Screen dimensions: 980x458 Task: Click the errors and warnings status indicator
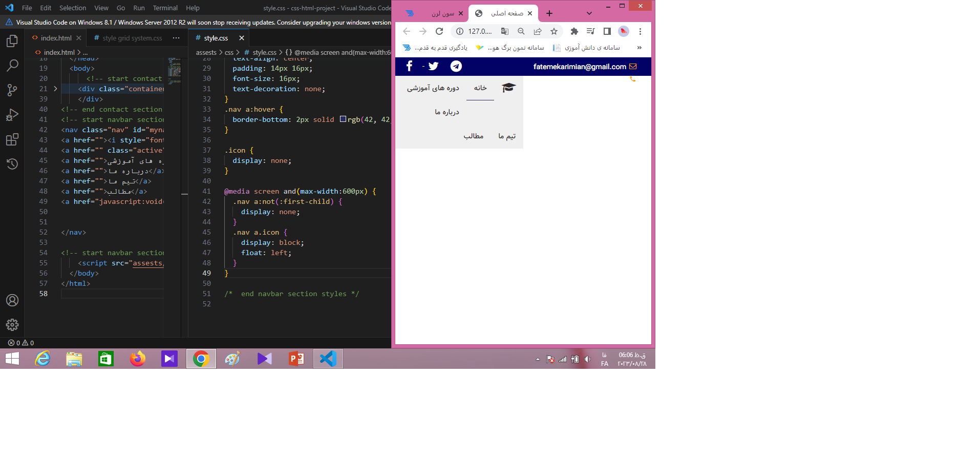21,343
